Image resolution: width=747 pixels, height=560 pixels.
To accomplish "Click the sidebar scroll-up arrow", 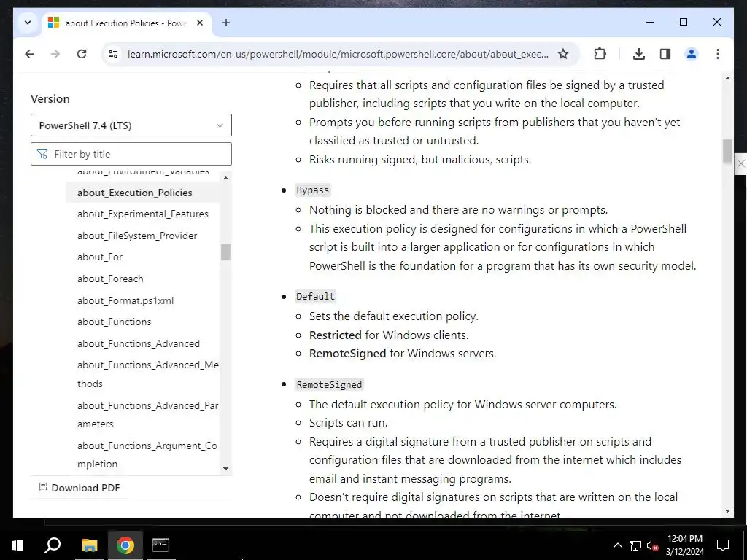I will (x=226, y=178).
